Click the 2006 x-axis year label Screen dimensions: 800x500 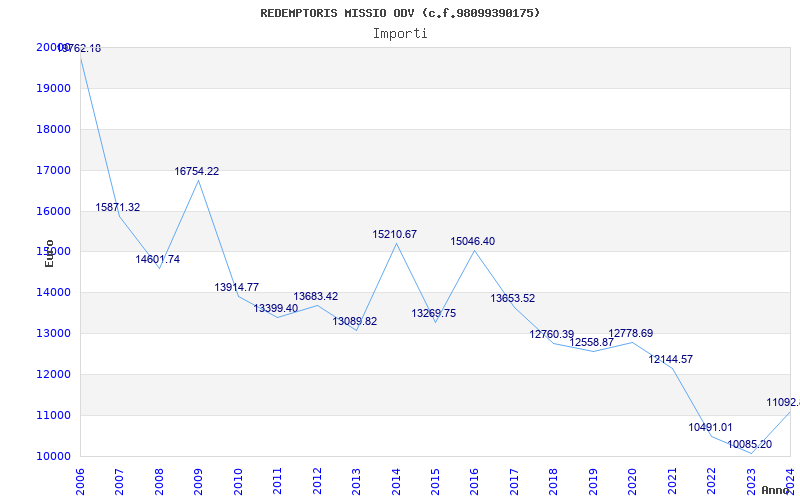coord(80,482)
